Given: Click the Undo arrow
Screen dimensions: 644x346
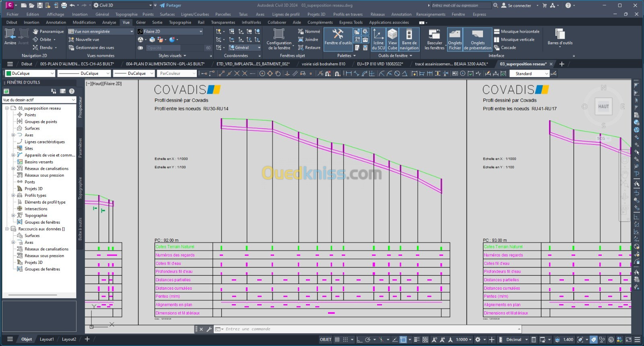Looking at the screenshot, I should tap(72, 5).
